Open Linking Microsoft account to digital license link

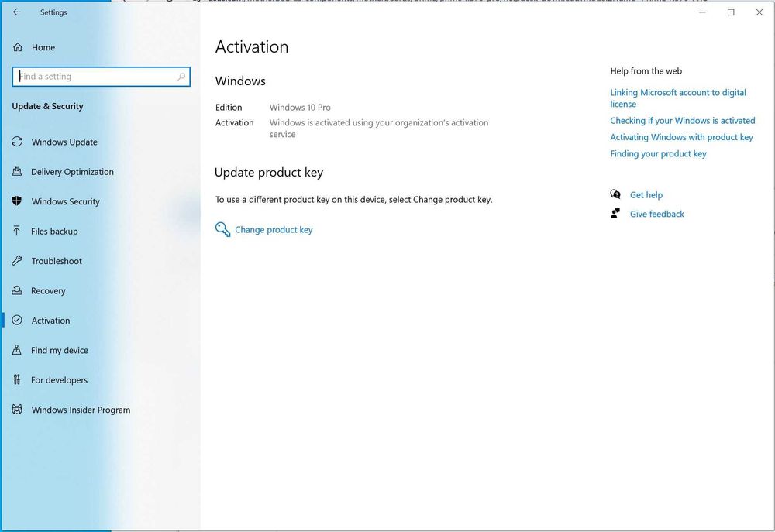point(677,98)
